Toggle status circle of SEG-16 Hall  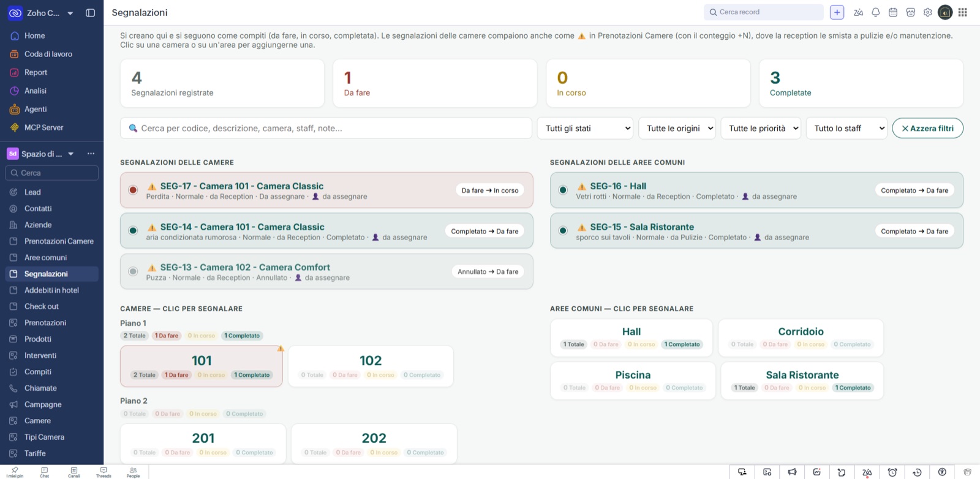(x=563, y=190)
